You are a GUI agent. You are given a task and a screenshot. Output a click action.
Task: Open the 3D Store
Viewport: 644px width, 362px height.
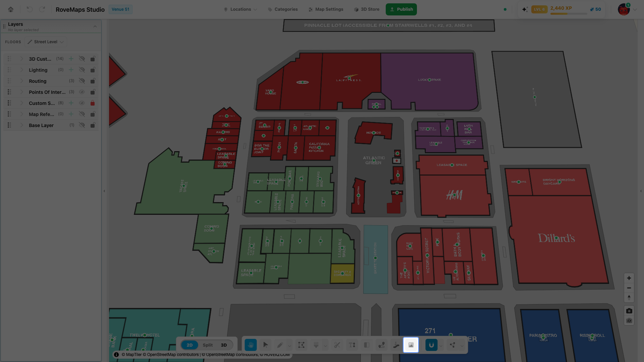coord(367,9)
